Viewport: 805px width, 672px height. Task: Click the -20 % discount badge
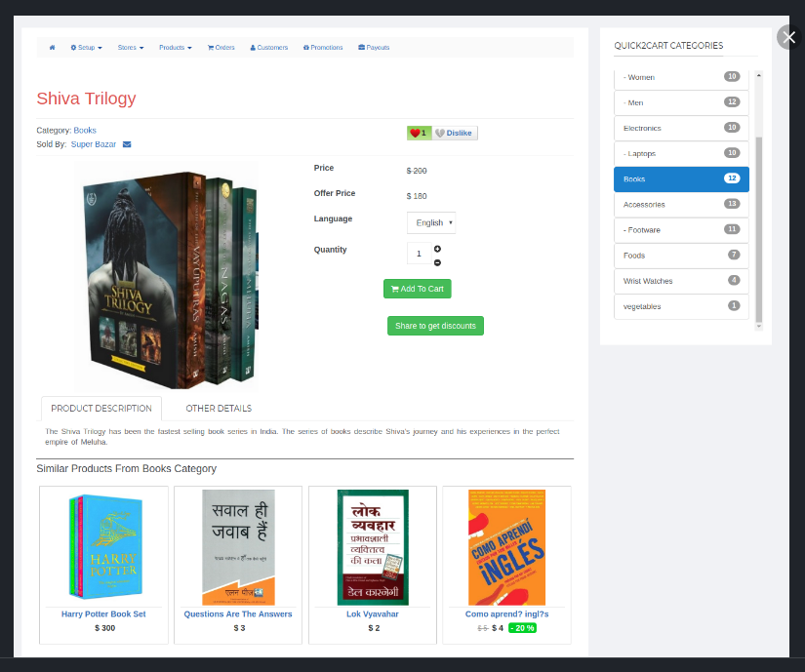pos(522,628)
